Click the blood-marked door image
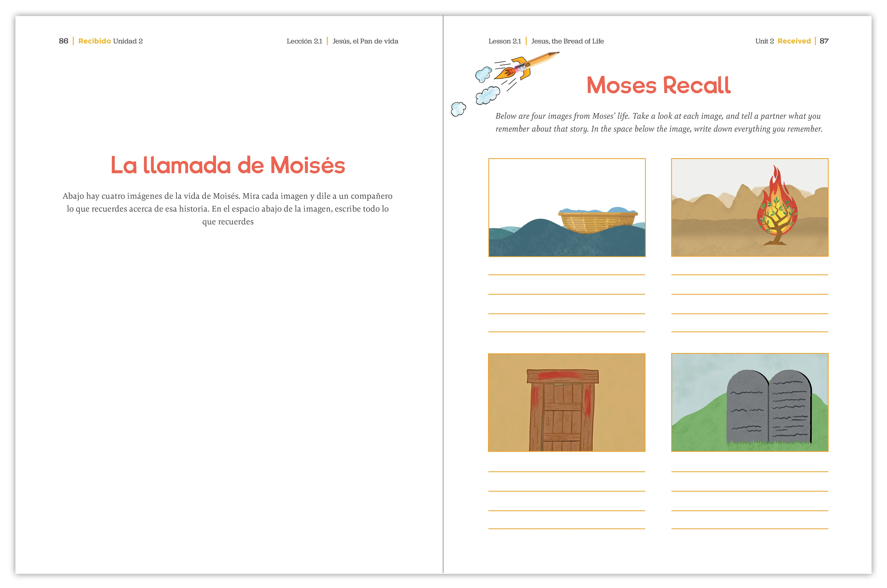This screenshot has width=887, height=588. point(567,402)
